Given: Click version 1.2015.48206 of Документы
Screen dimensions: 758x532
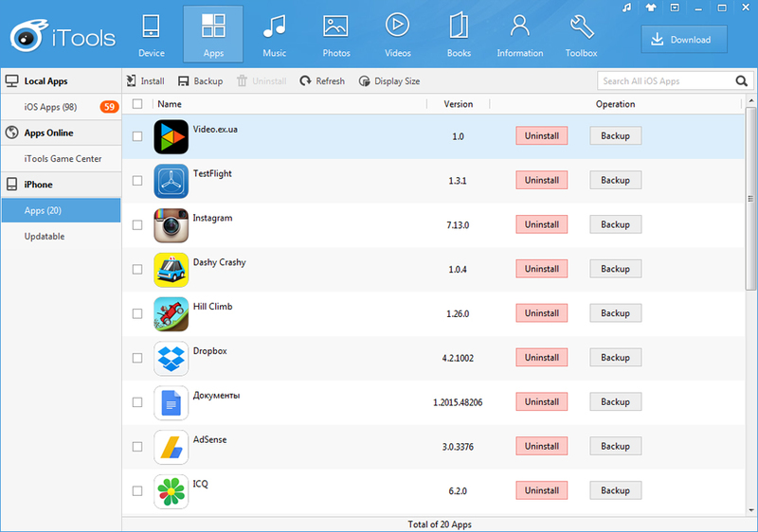Looking at the screenshot, I should click(x=458, y=402).
